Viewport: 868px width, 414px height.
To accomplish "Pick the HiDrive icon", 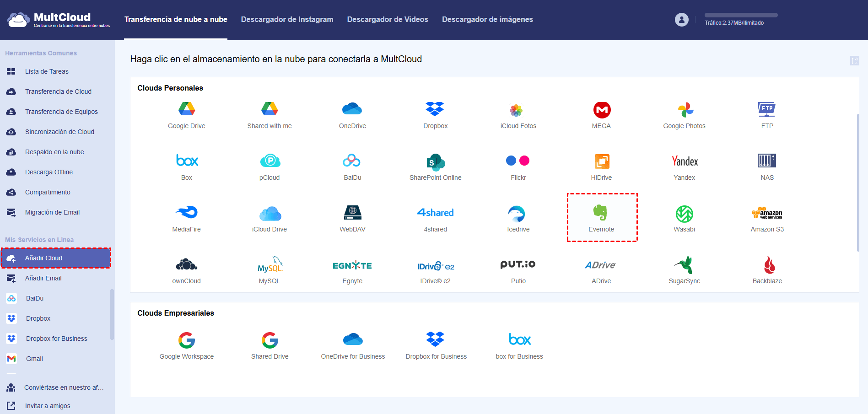I will (602, 161).
